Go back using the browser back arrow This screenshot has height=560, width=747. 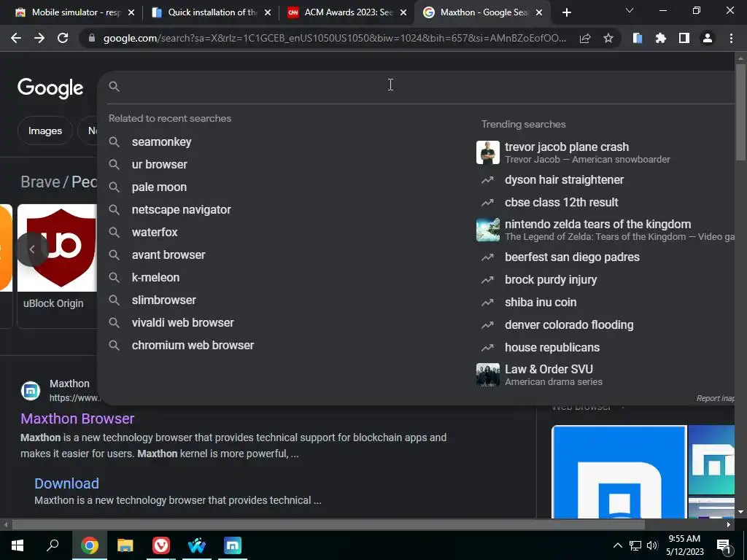pyautogui.click(x=16, y=38)
